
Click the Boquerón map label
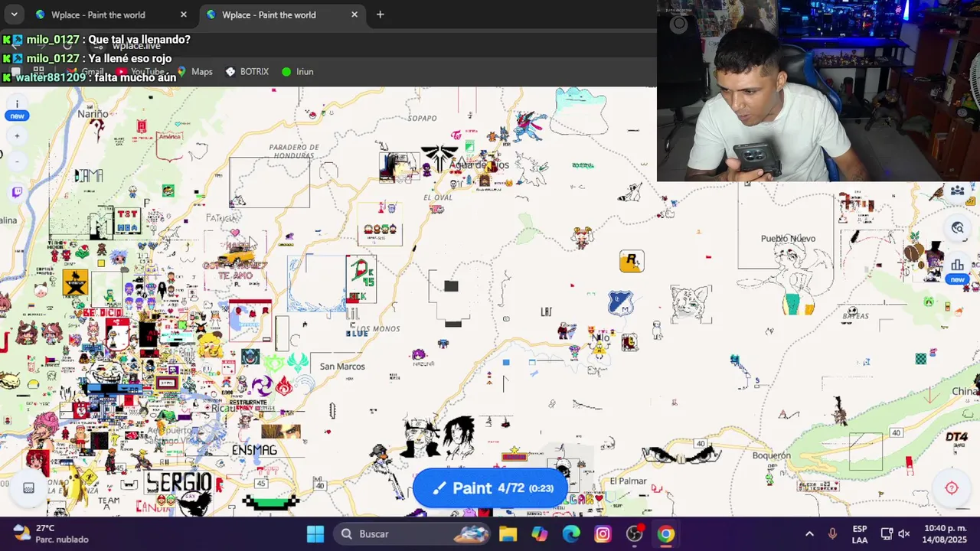coord(771,455)
